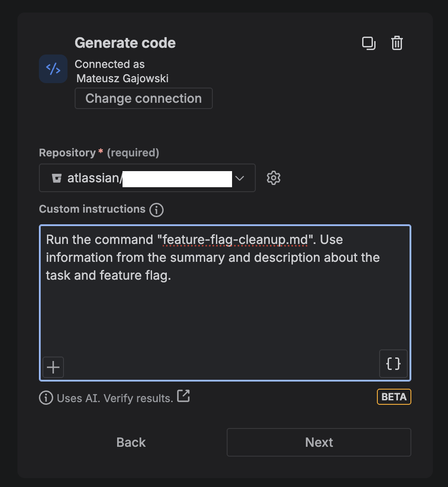Click the Bitbucket icon in repository field

coord(57,178)
